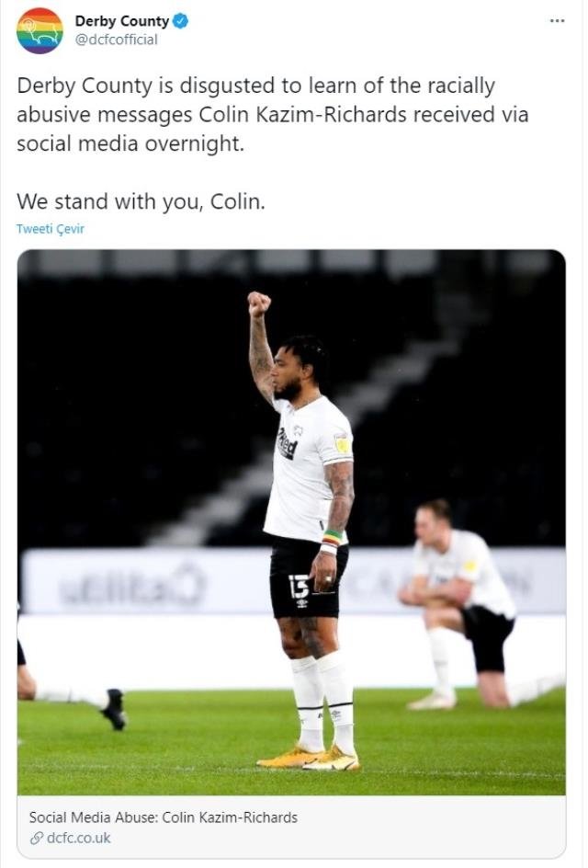The width and height of the screenshot is (588, 868).
Task: Click the number 13 on the player's shorts
Action: point(300,587)
